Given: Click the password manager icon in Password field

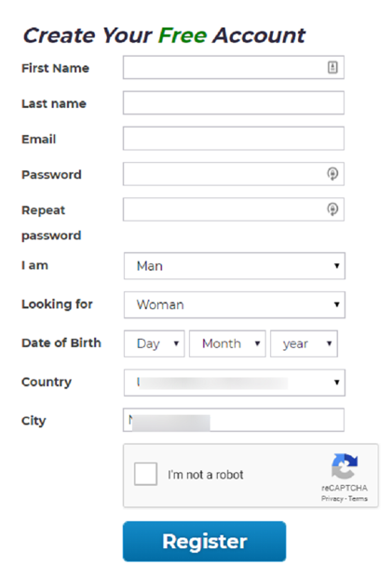Looking at the screenshot, I should coord(332,174).
